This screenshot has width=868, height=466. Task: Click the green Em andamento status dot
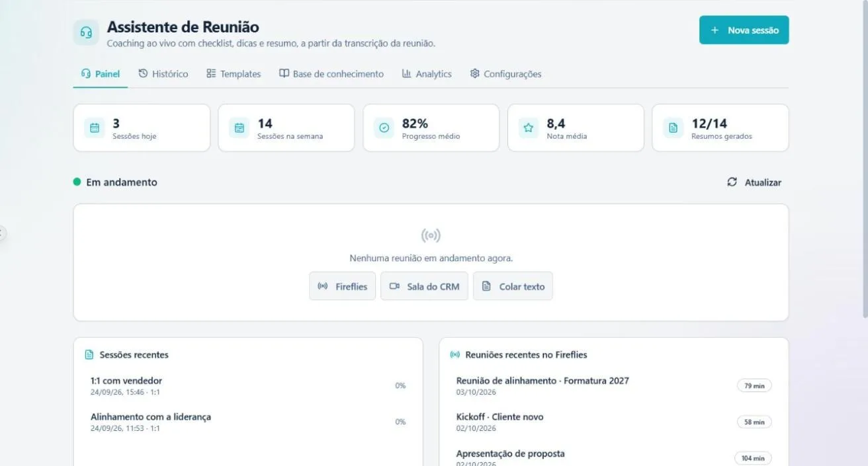tap(77, 182)
